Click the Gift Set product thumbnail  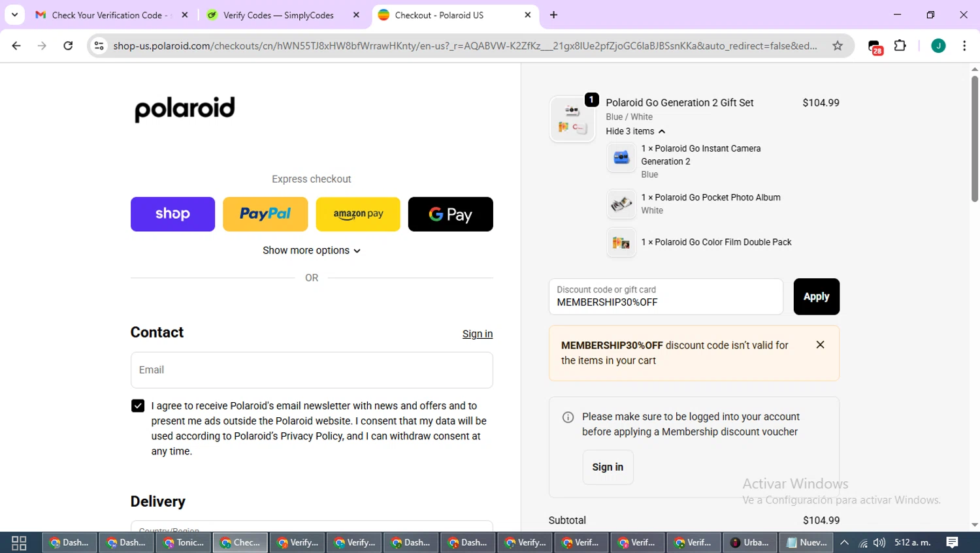pos(572,119)
